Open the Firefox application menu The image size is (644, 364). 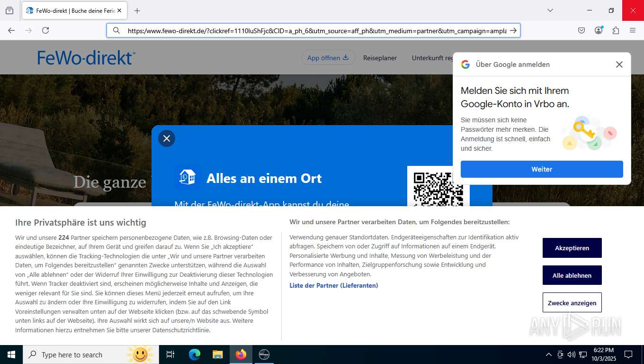point(633,30)
